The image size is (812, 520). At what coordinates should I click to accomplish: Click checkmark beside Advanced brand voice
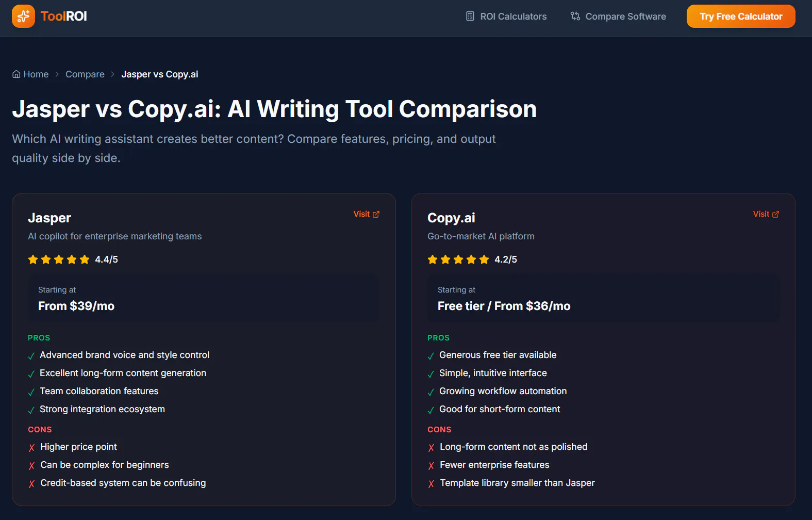point(31,356)
